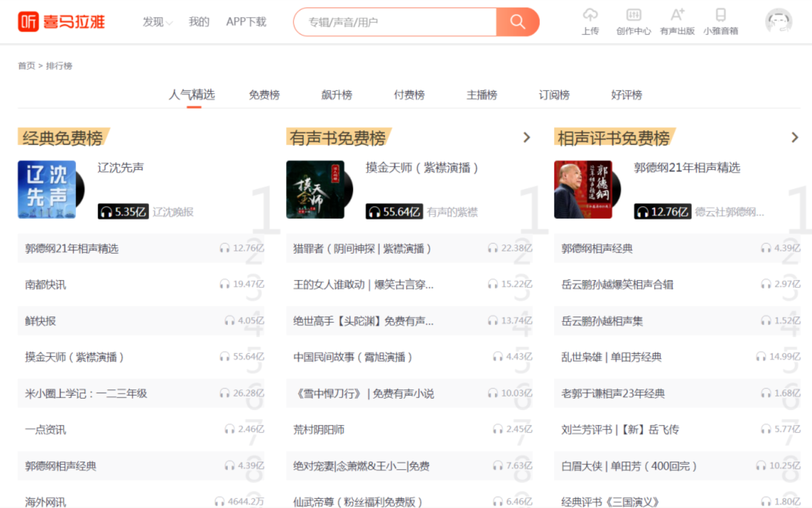Open 南都快讯 in 经典免费榜
This screenshot has height=508, width=812.
[x=46, y=284]
